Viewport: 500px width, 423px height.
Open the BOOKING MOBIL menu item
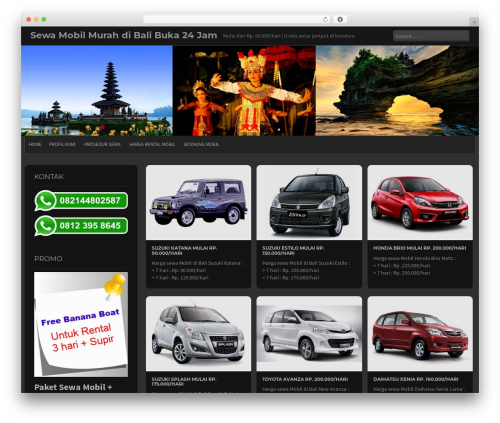(x=201, y=144)
